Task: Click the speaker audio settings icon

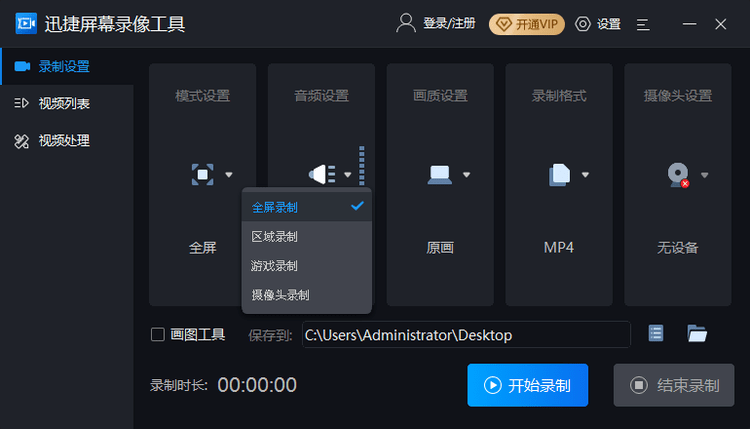Action: pyautogui.click(x=322, y=174)
